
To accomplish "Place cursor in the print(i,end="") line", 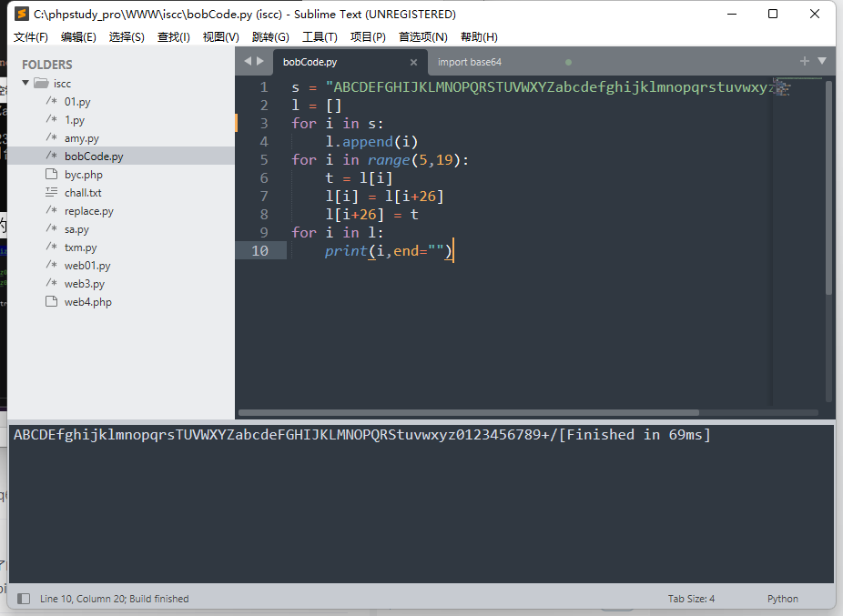I will pyautogui.click(x=389, y=251).
